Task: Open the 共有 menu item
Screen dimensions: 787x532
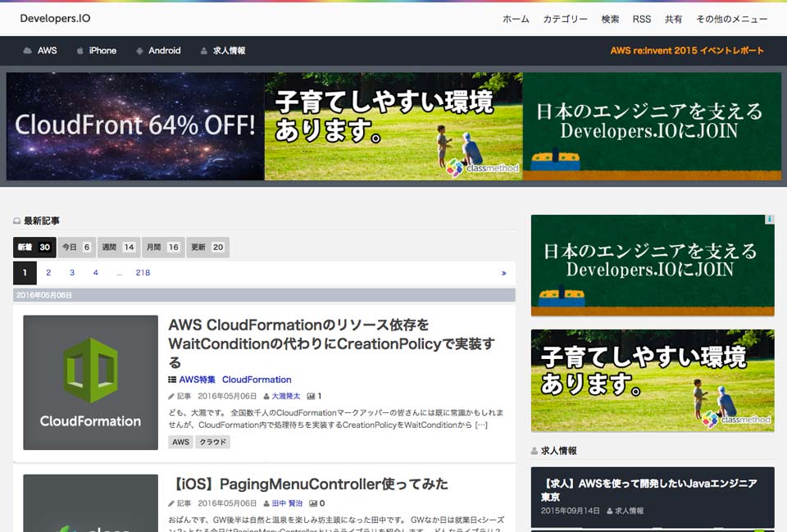Action: (673, 19)
